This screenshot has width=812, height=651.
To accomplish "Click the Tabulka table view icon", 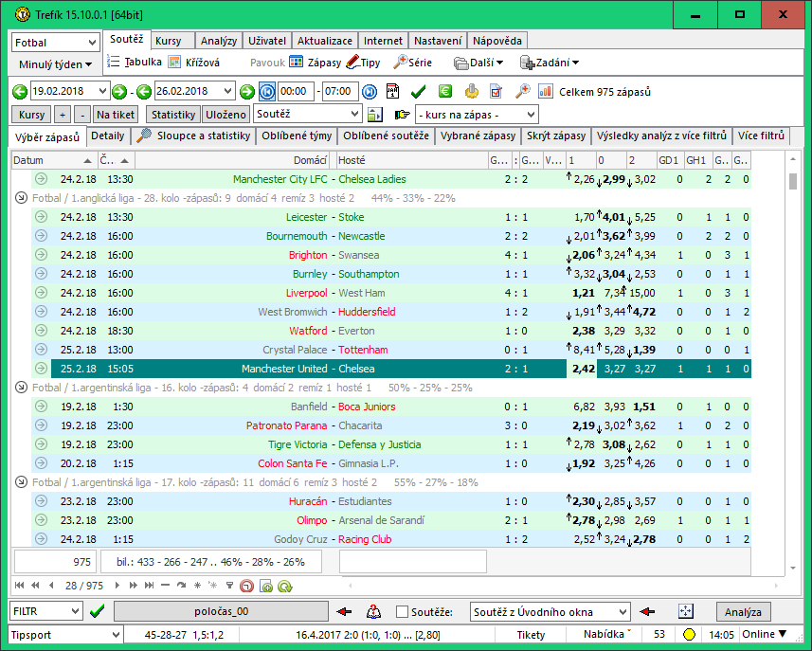I will pyautogui.click(x=114, y=62).
